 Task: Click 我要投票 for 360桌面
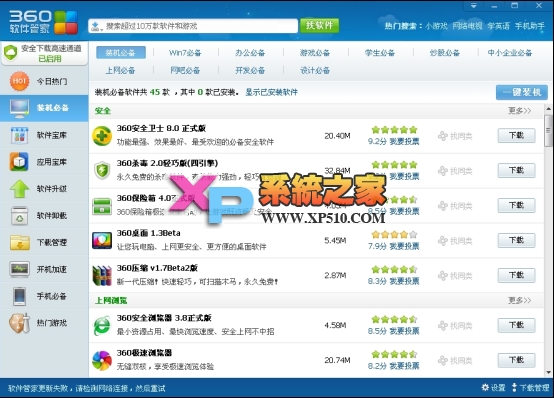(404, 246)
